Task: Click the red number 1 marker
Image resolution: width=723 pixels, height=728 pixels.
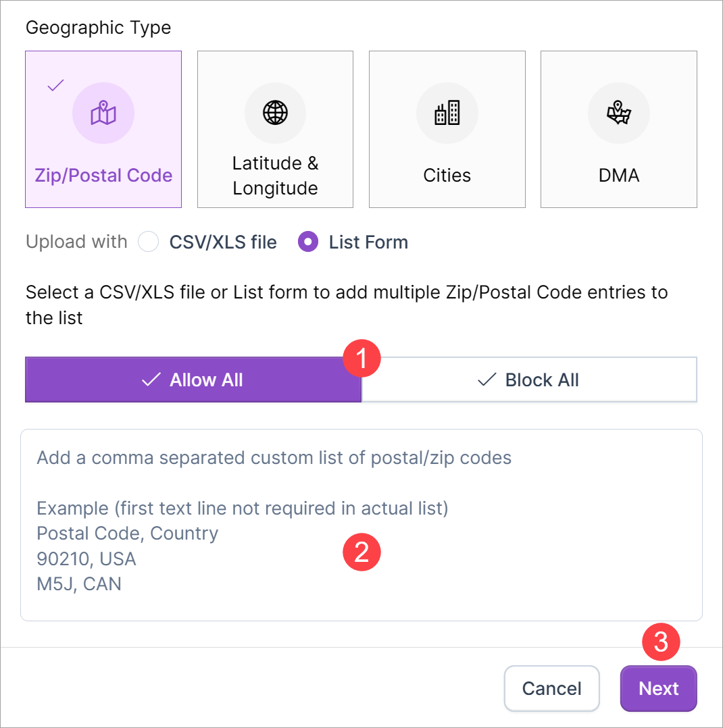Action: click(361, 359)
